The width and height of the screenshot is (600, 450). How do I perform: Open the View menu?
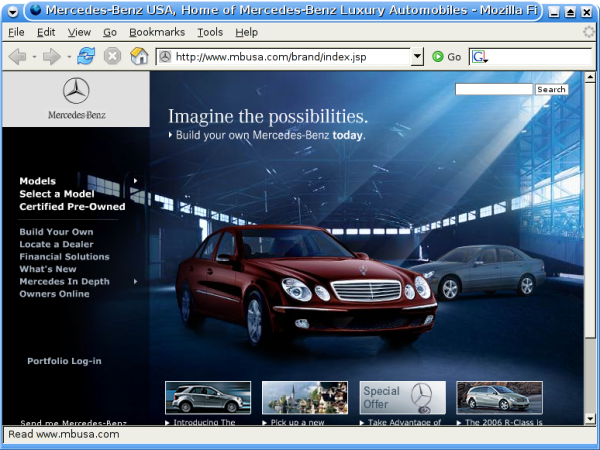(79, 33)
